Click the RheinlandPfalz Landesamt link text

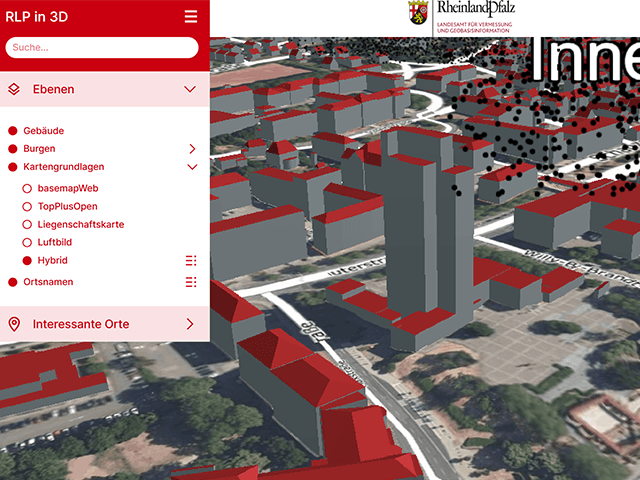point(476,17)
